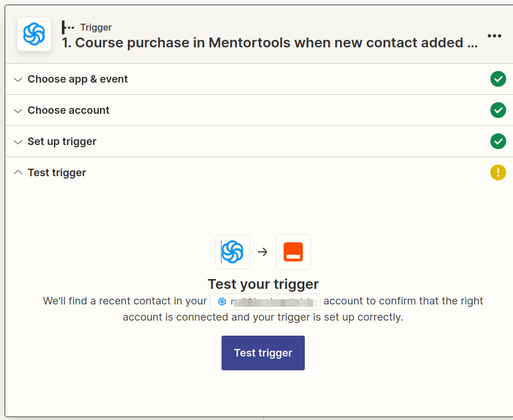This screenshot has width=513, height=420.
Task: Open the three-dot more options menu
Action: [494, 36]
